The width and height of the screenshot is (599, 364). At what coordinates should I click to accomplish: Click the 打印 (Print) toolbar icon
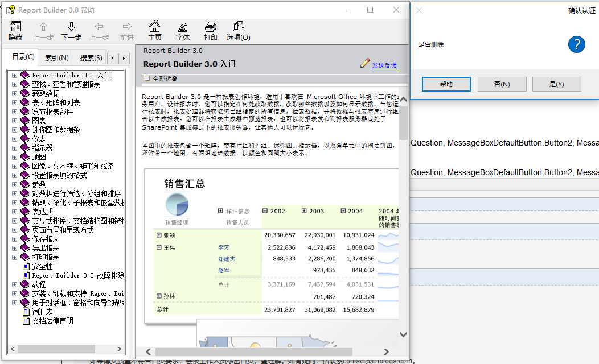211,27
